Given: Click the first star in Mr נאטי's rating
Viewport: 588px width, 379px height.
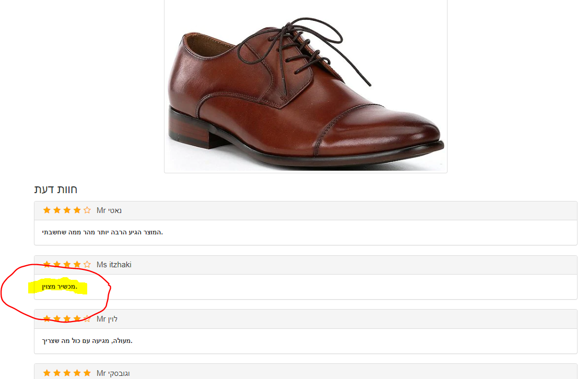Looking at the screenshot, I should pyautogui.click(x=47, y=210).
